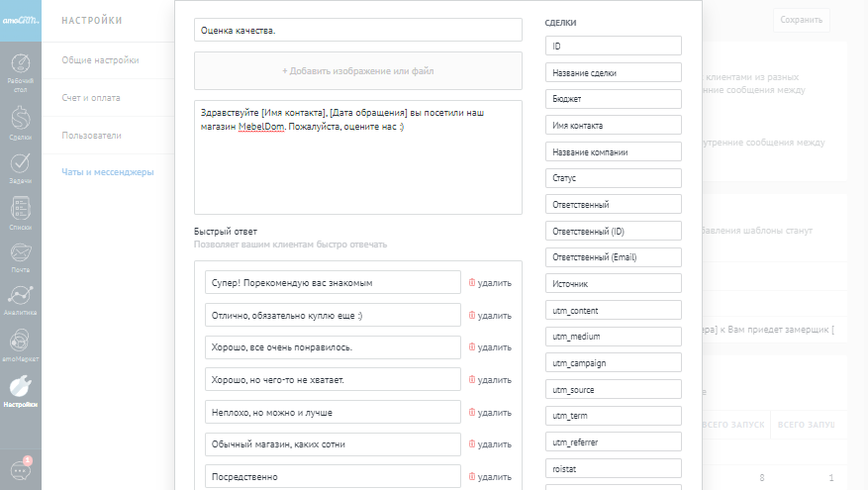Insert the 'Название сделки' field tag
Image resolution: width=868 pixels, height=490 pixels.
613,72
